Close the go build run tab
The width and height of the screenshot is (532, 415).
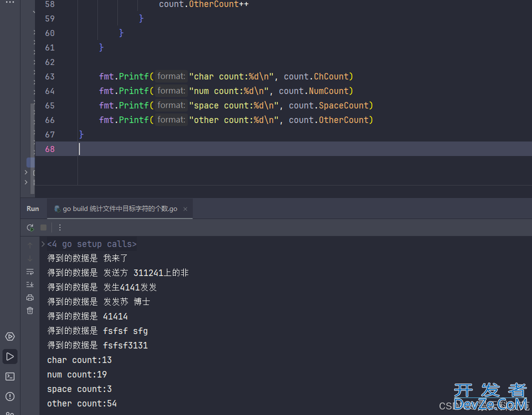coord(185,209)
